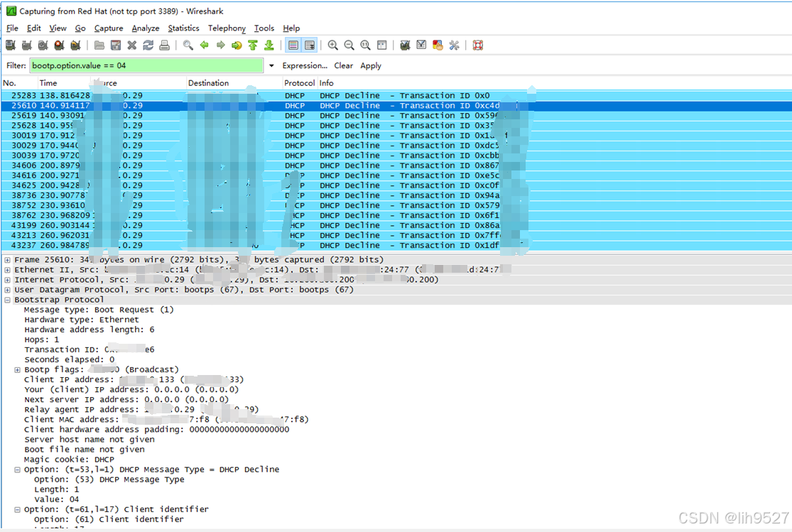
Task: Expand the Internet Protocol tree node
Action: 8,281
